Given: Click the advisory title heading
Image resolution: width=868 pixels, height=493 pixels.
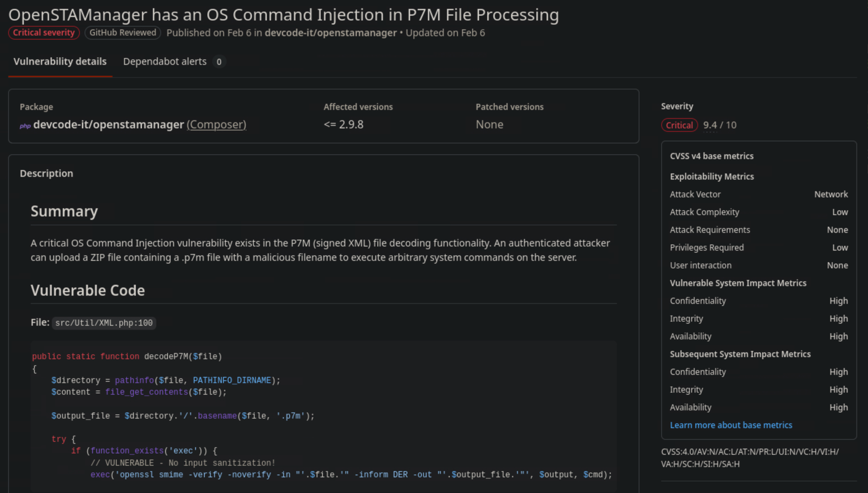Looking at the screenshot, I should (284, 15).
